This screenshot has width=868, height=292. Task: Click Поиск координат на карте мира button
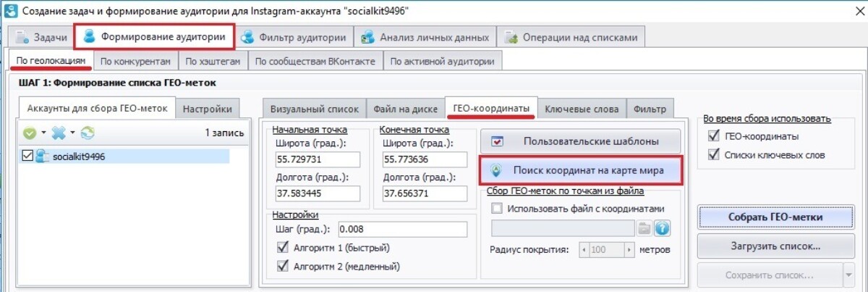point(580,170)
